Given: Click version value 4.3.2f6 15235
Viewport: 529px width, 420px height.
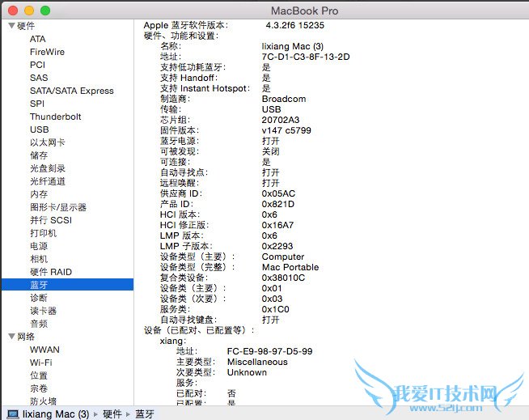Looking at the screenshot, I should [295, 25].
